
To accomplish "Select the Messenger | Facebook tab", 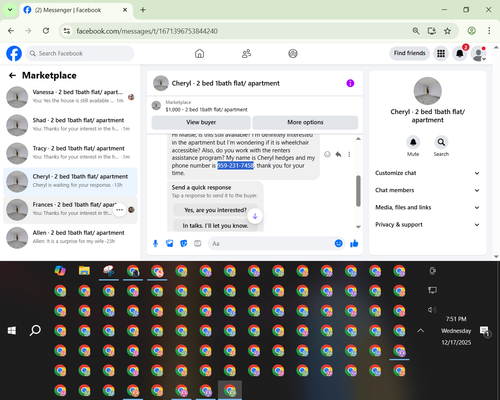I will coord(76,10).
